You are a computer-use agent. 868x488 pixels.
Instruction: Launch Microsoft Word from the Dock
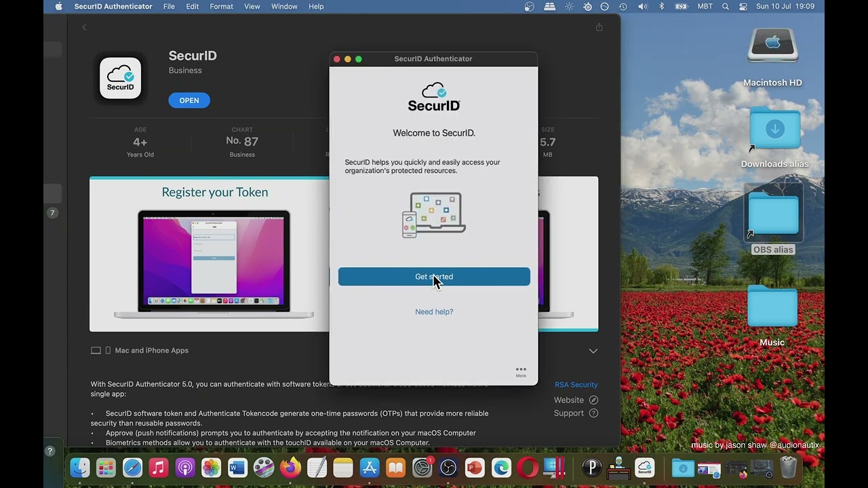237,468
